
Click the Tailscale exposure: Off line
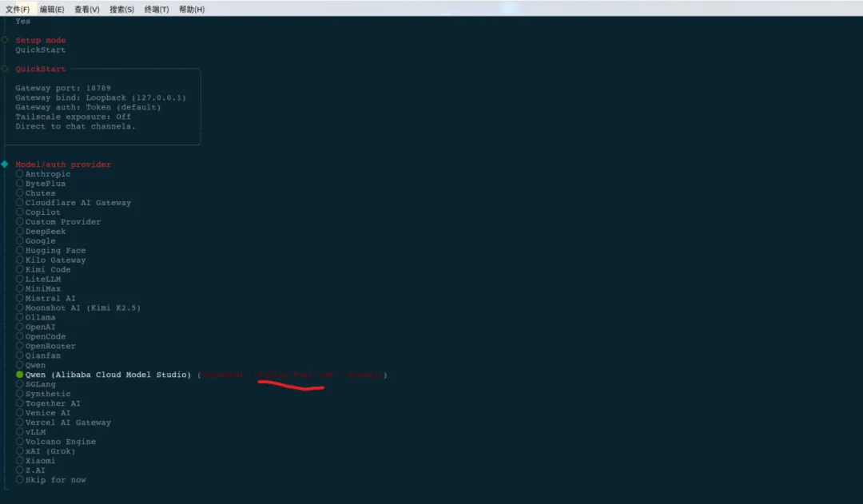(x=74, y=117)
